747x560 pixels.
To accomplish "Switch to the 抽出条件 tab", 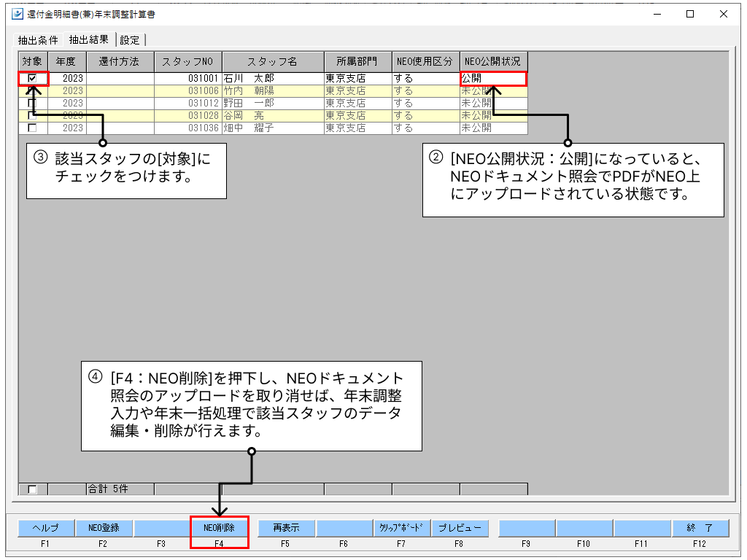I will (38, 40).
